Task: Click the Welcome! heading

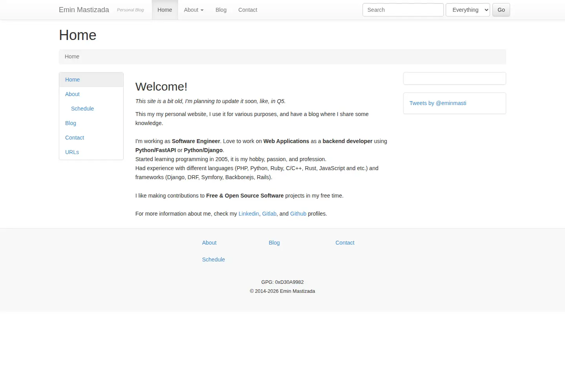Action: point(161,87)
